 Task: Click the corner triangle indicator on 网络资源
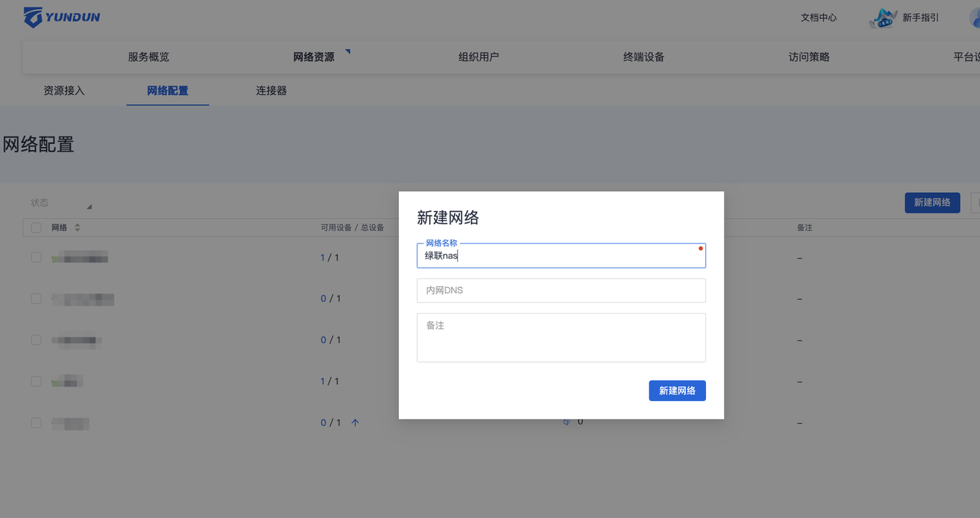(348, 52)
